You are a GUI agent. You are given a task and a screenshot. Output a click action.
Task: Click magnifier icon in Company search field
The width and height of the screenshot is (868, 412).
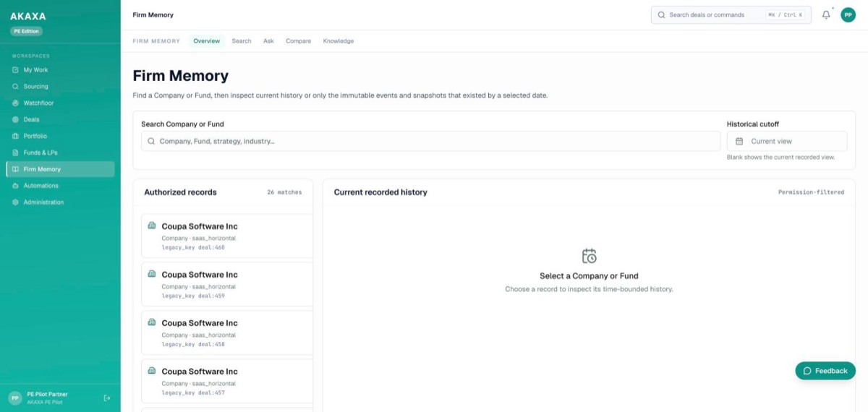(x=151, y=141)
